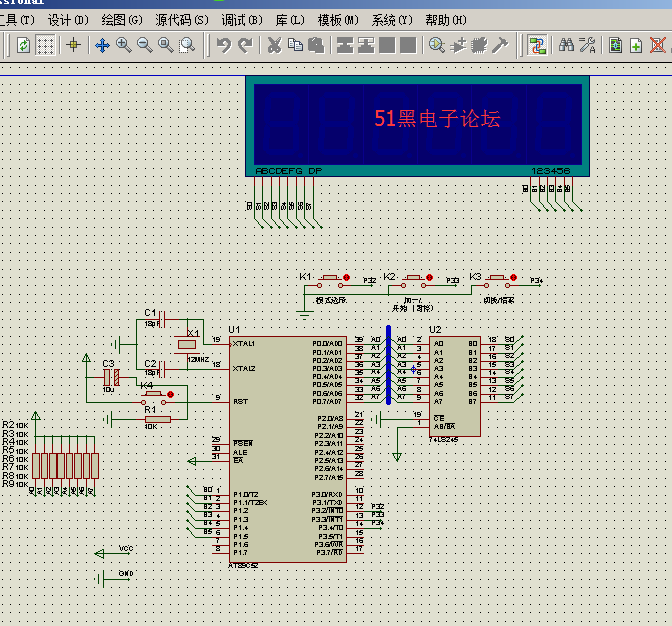Select the zoom to area icon
This screenshot has width=672, height=626.
click(x=186, y=45)
